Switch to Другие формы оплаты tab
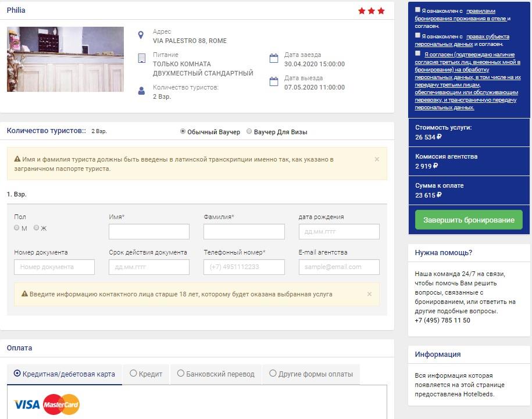 coord(311,374)
